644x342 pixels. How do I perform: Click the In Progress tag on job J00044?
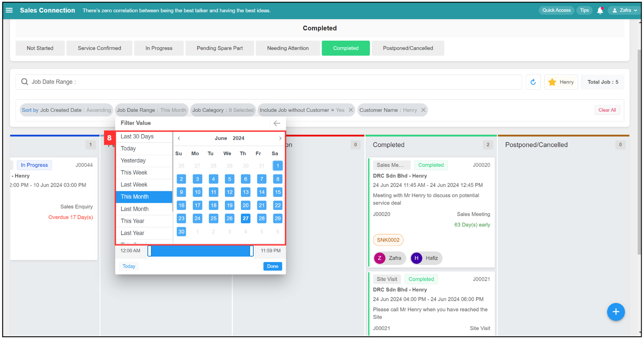point(34,165)
